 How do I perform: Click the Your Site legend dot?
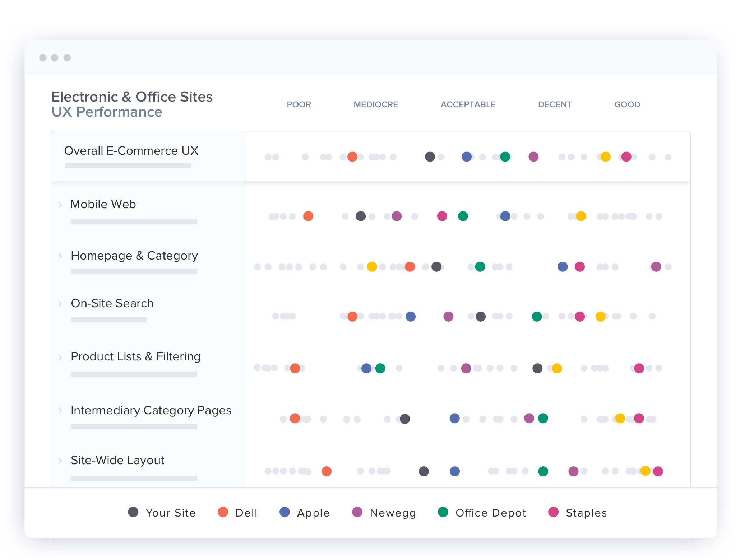tap(133, 512)
